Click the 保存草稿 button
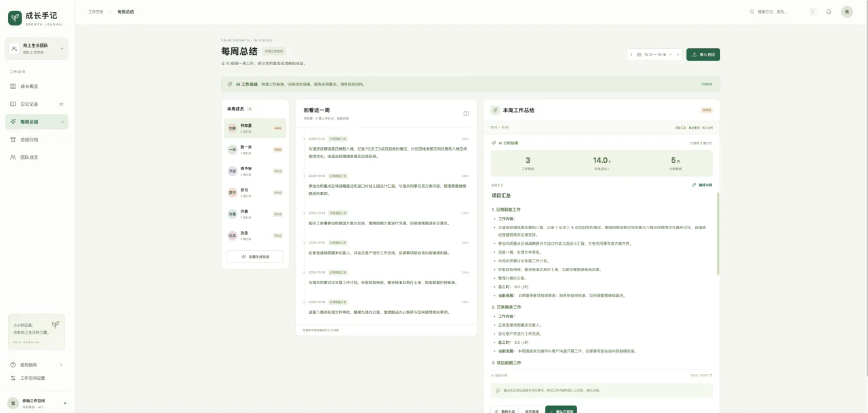 [x=532, y=411]
